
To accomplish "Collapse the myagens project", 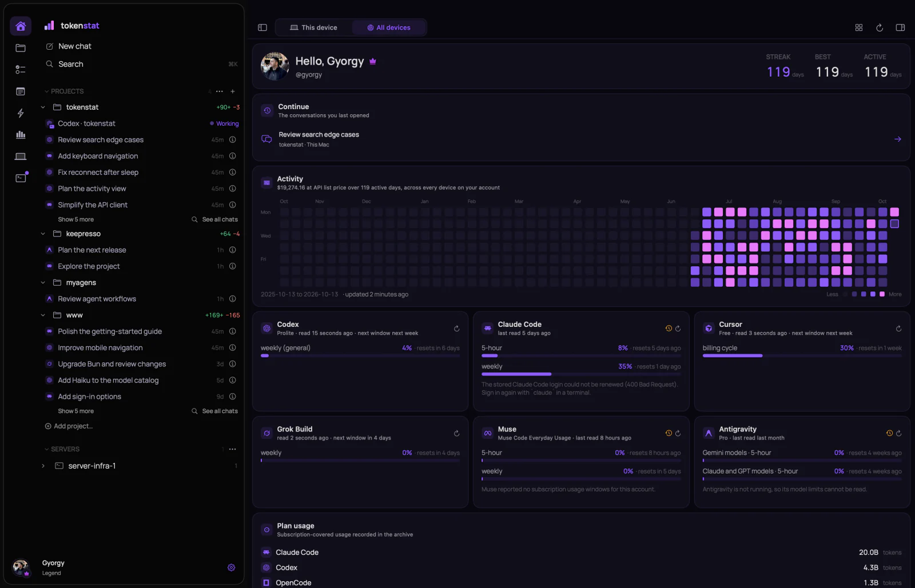I will point(43,283).
